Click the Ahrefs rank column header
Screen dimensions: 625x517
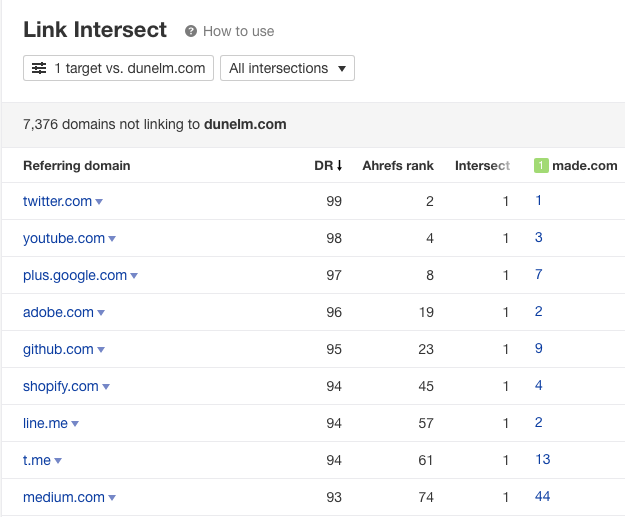coord(398,165)
